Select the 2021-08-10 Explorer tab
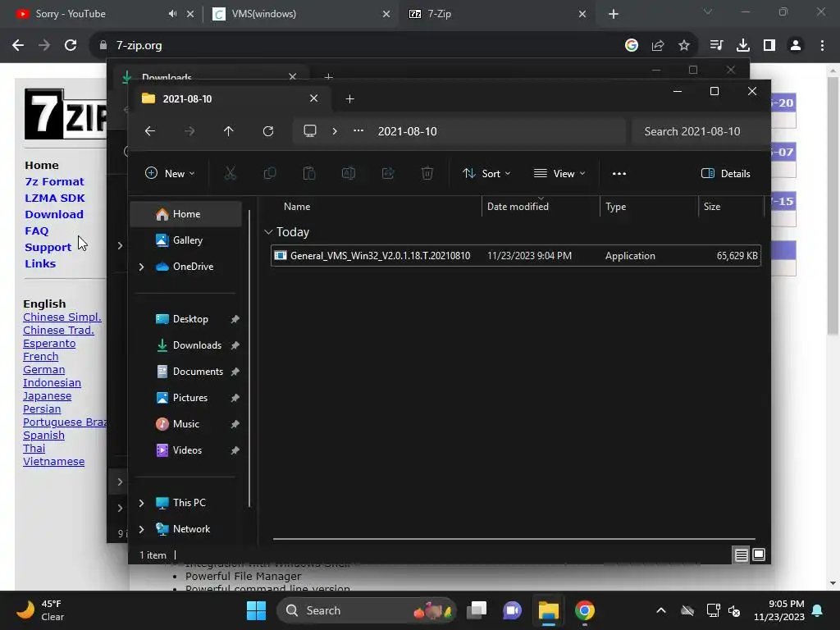This screenshot has width=840, height=630. tap(231, 98)
